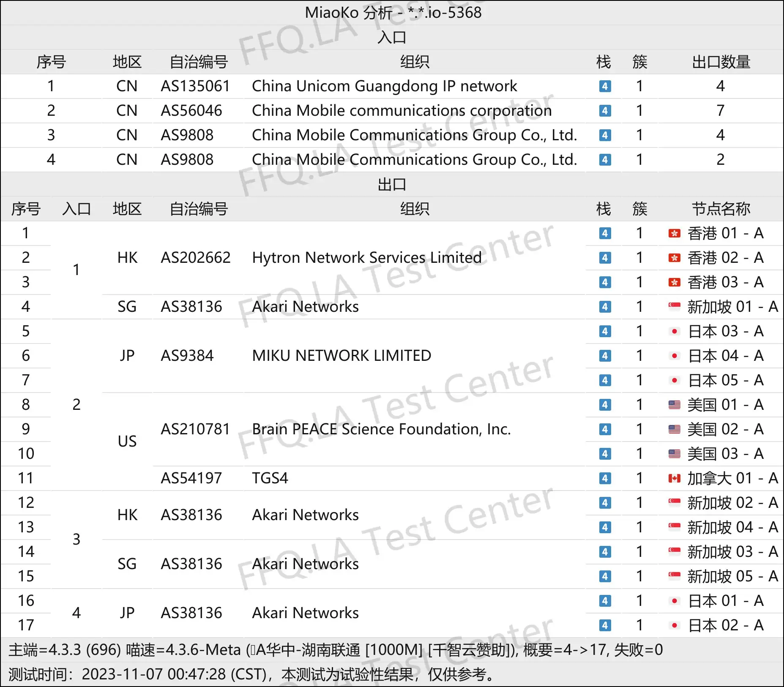Click the MIKU NETWORK LIMITED organization cell
784x687 pixels.
pos(341,356)
